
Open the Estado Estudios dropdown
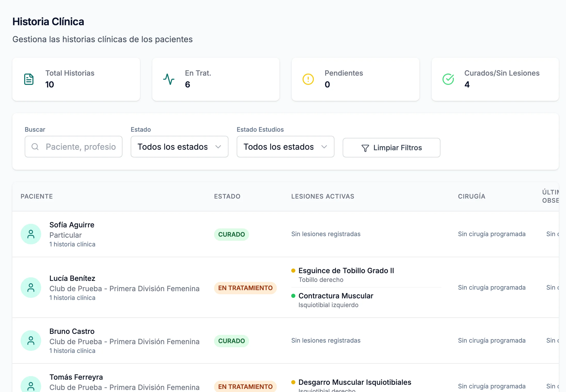286,147
